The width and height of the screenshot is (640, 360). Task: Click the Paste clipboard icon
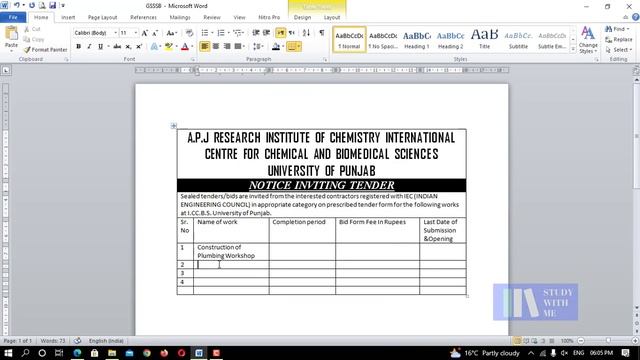11,33
